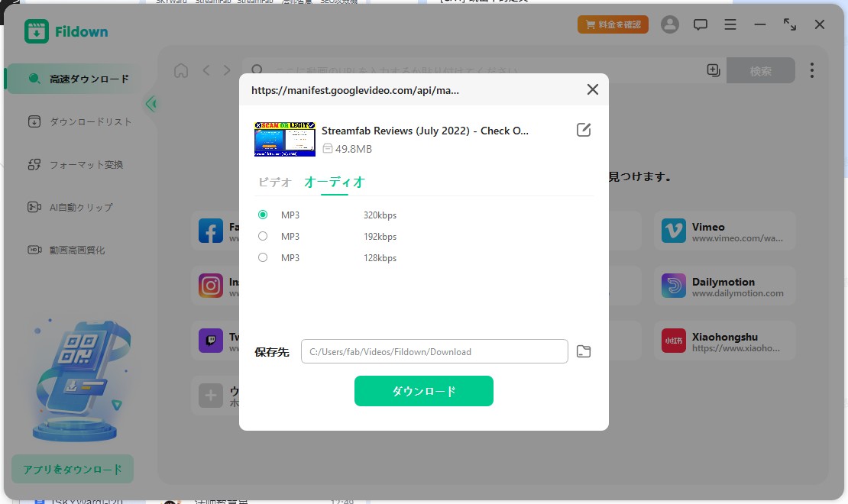Click the Fildown logo icon
The height and width of the screenshot is (504, 848).
tap(36, 31)
